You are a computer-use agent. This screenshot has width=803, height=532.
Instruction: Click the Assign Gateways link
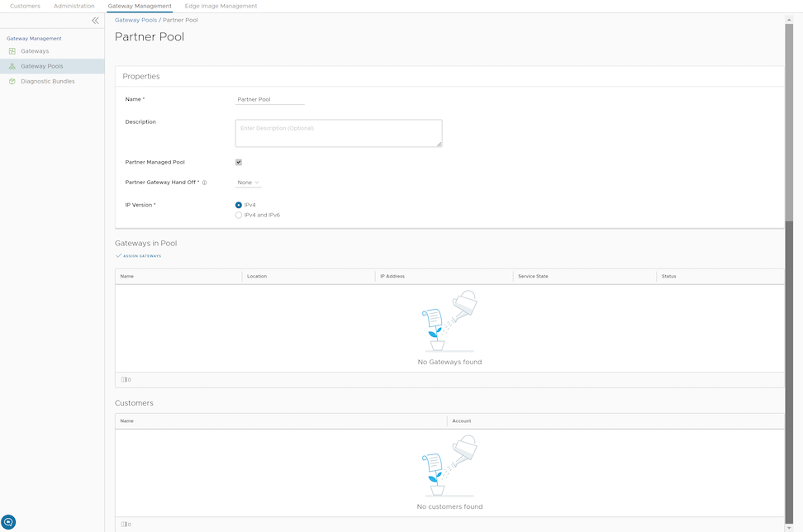tap(139, 256)
